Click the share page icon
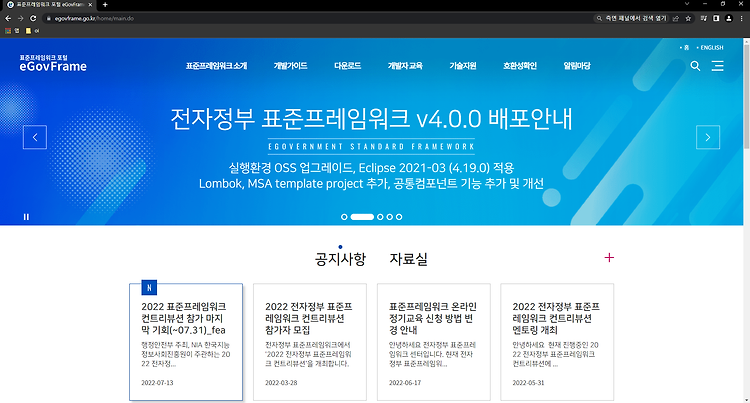The height and width of the screenshot is (403, 750). click(676, 18)
